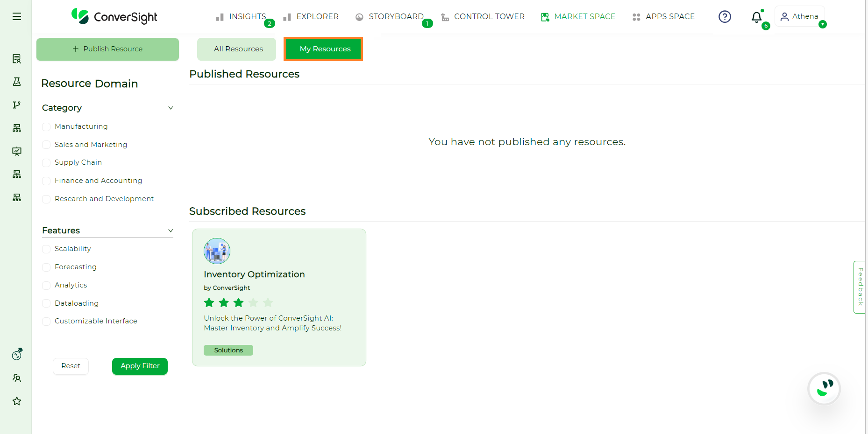Viewport: 868px width, 434px height.
Task: Select the Dataloading checkbox
Action: pyautogui.click(x=46, y=304)
